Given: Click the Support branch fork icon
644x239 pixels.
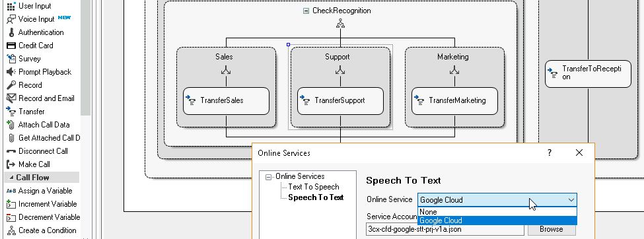Looking at the screenshot, I should tap(340, 71).
